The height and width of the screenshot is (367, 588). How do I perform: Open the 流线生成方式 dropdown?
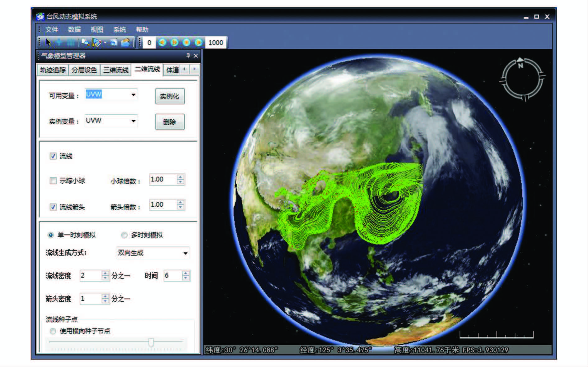click(185, 253)
